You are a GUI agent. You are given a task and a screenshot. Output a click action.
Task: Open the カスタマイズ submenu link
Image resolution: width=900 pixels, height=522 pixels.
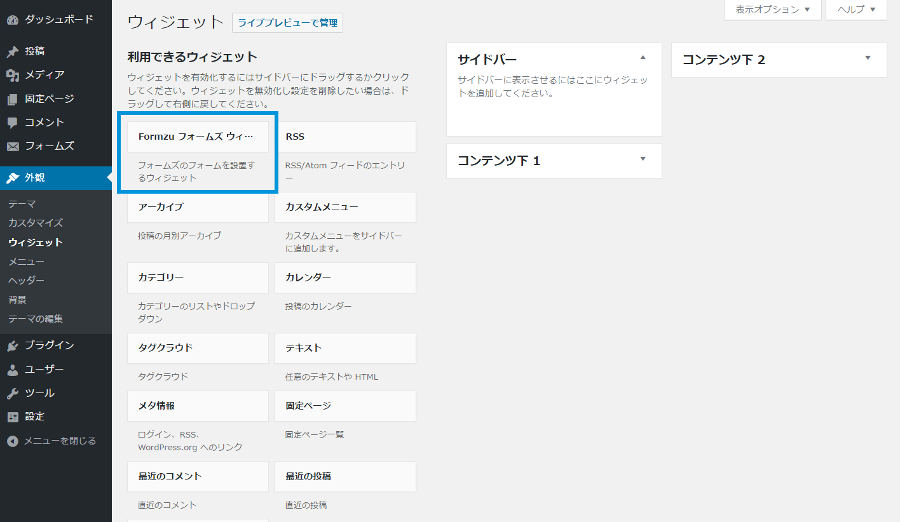pyautogui.click(x=36, y=223)
